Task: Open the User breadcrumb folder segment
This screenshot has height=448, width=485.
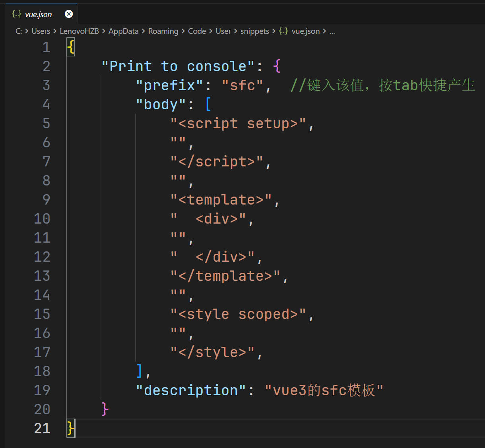Action: 223,31
